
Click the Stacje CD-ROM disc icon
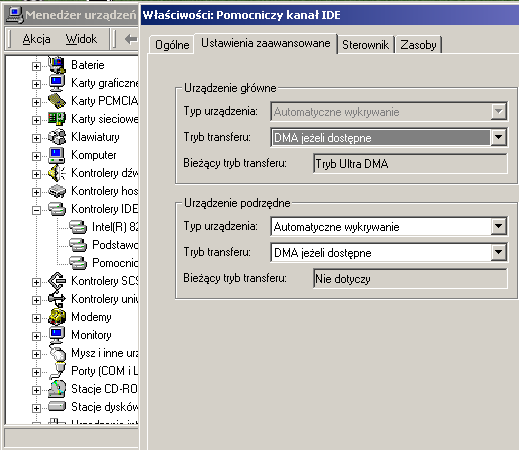(x=57, y=389)
